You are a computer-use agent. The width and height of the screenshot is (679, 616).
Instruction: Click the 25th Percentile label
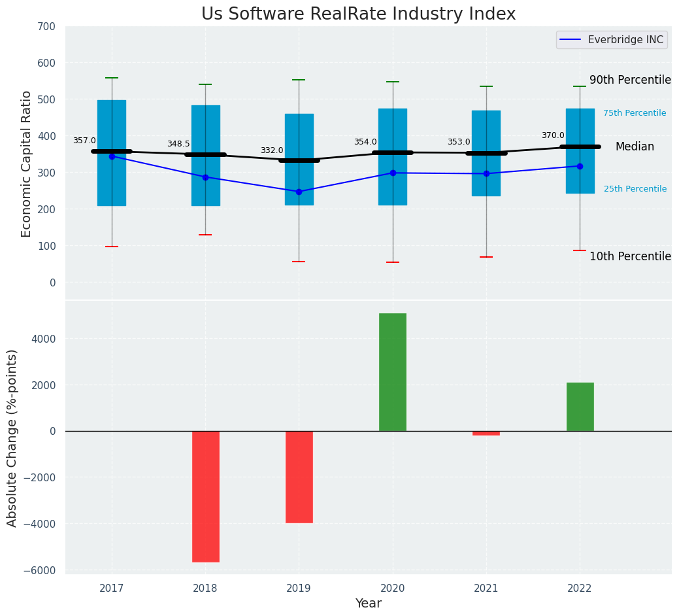[635, 189]
